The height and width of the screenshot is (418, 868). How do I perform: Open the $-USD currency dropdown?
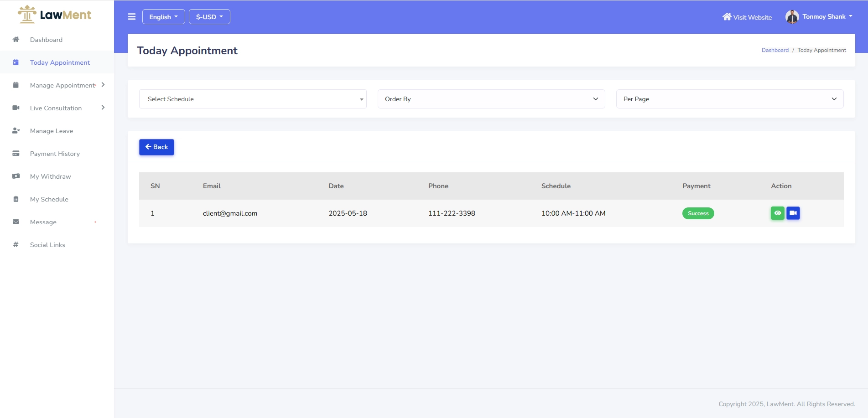click(x=209, y=17)
